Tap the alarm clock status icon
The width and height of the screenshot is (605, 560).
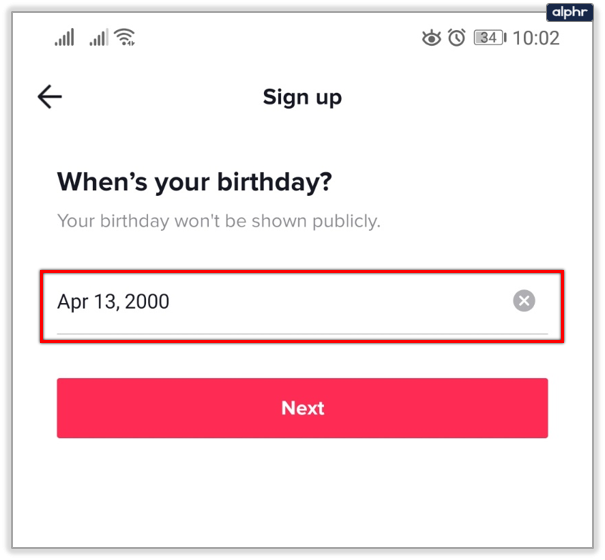pos(457,38)
